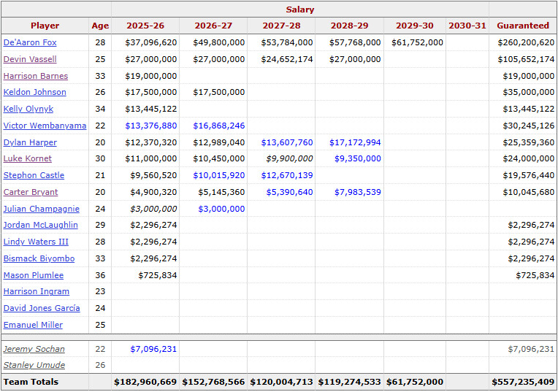Image resolution: width=558 pixels, height=392 pixels.
Task: Select Team Totals $120,004,713 cell
Action: coord(281,382)
